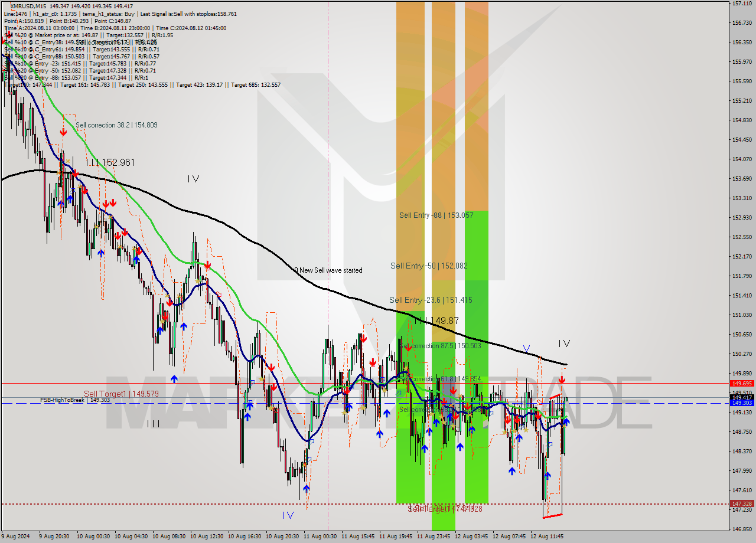Click the '11 Aug 23:45' time axis label
The width and height of the screenshot is (756, 543).
(x=434, y=537)
